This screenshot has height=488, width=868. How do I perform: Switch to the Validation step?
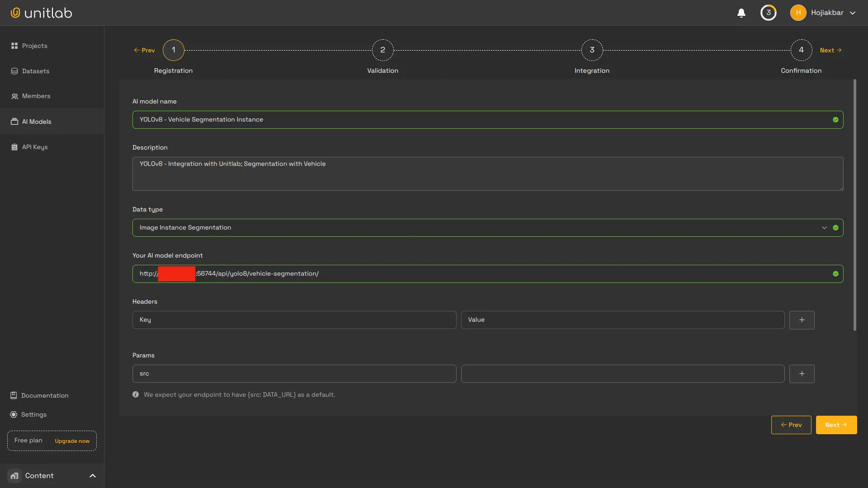(382, 50)
